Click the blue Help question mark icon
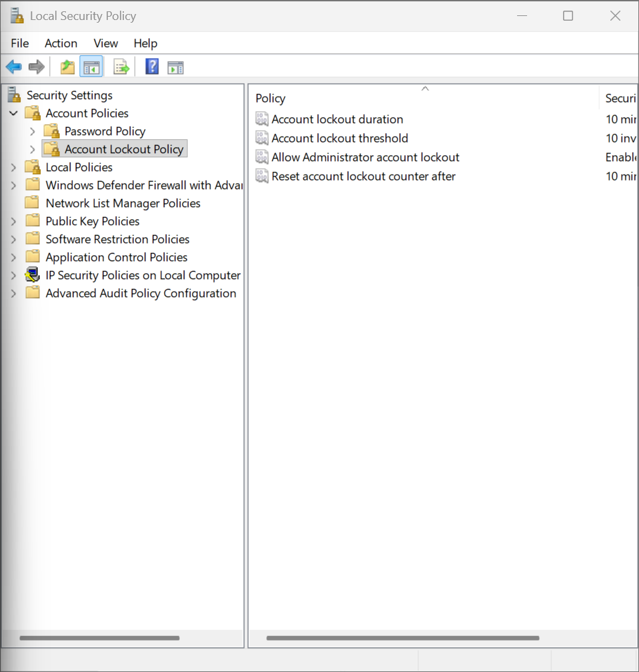 click(152, 67)
